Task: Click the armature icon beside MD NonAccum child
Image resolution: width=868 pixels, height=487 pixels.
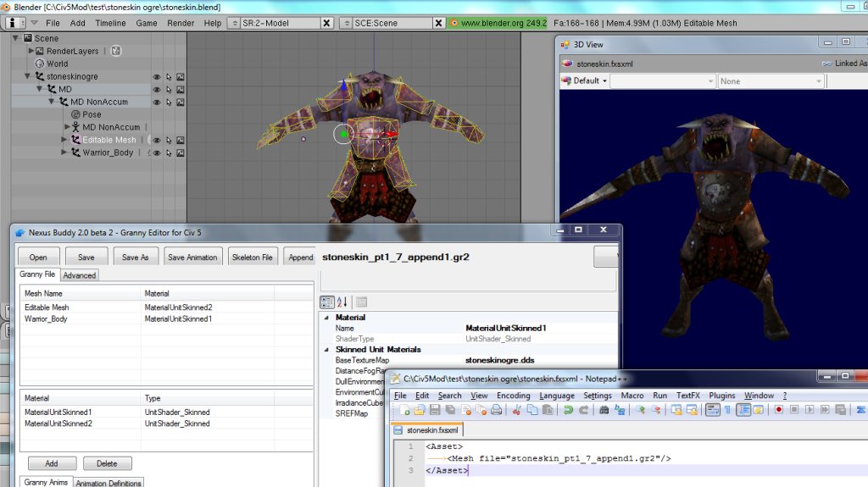Action: point(75,127)
